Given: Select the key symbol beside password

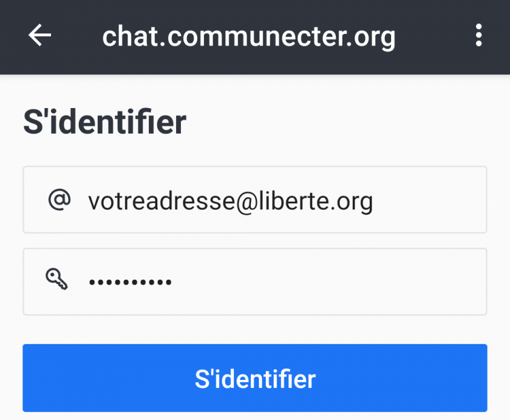Looking at the screenshot, I should tap(57, 280).
